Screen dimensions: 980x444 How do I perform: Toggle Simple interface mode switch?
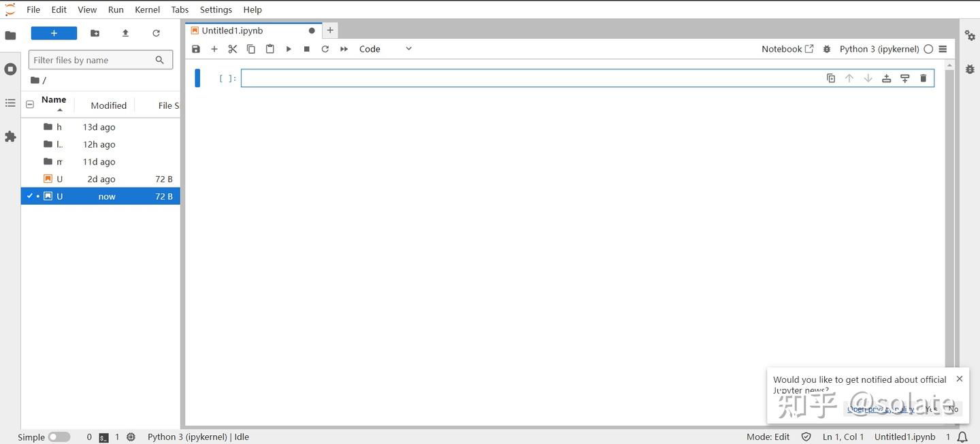(59, 437)
